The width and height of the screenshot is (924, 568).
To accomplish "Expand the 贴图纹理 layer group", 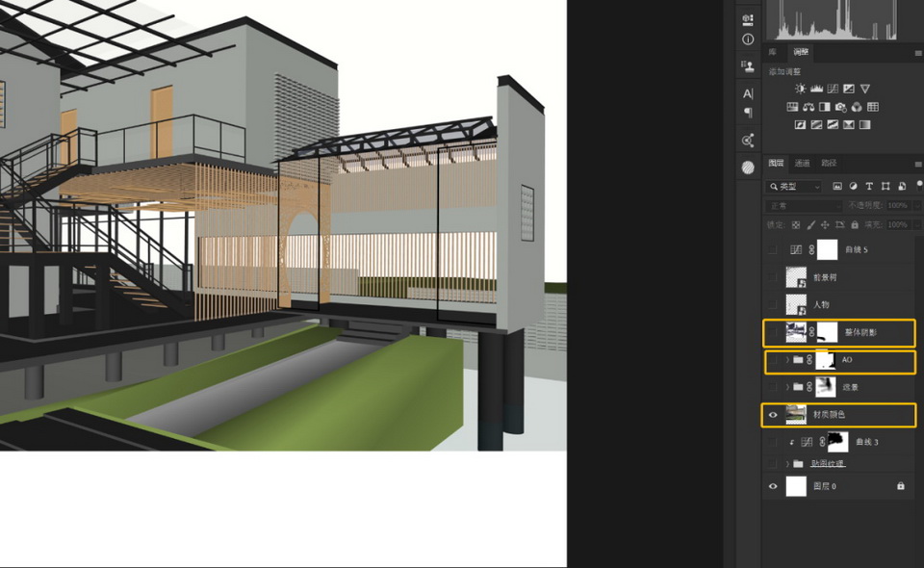I will pos(787,463).
